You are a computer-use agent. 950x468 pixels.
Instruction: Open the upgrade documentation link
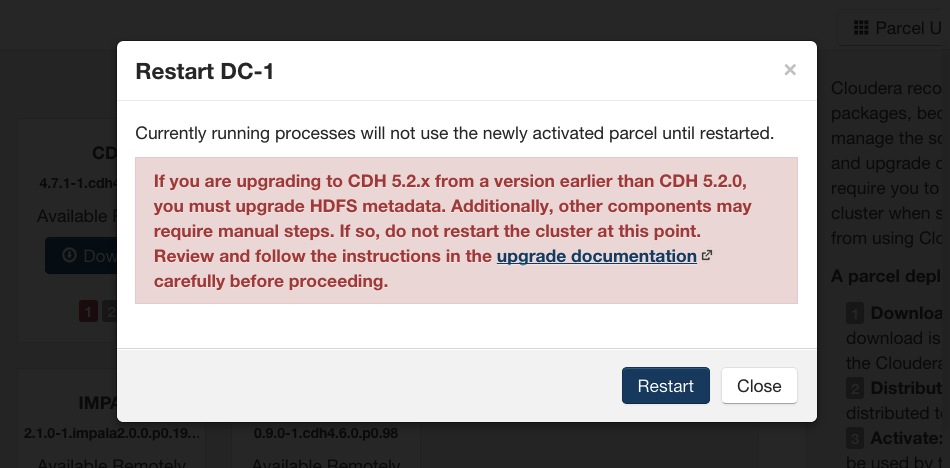596,256
